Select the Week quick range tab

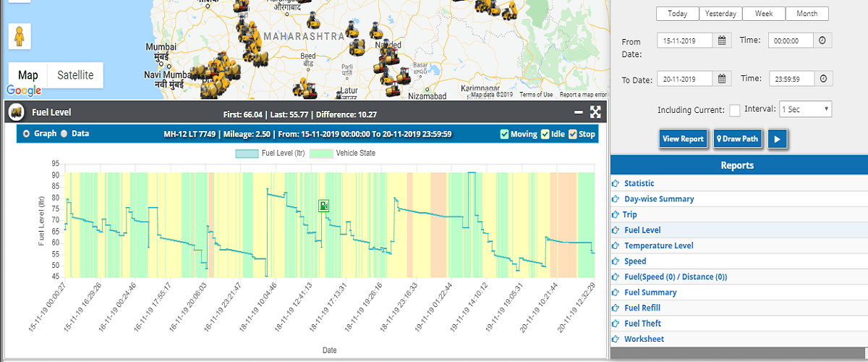point(763,14)
